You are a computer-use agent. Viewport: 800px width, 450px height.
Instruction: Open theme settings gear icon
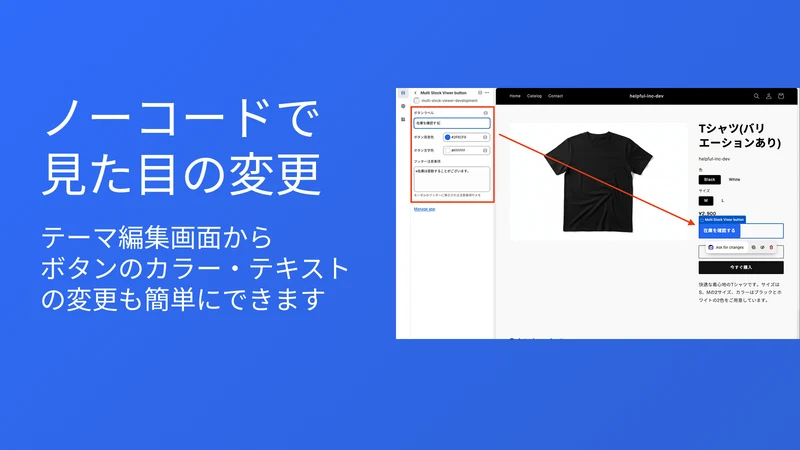click(x=403, y=106)
